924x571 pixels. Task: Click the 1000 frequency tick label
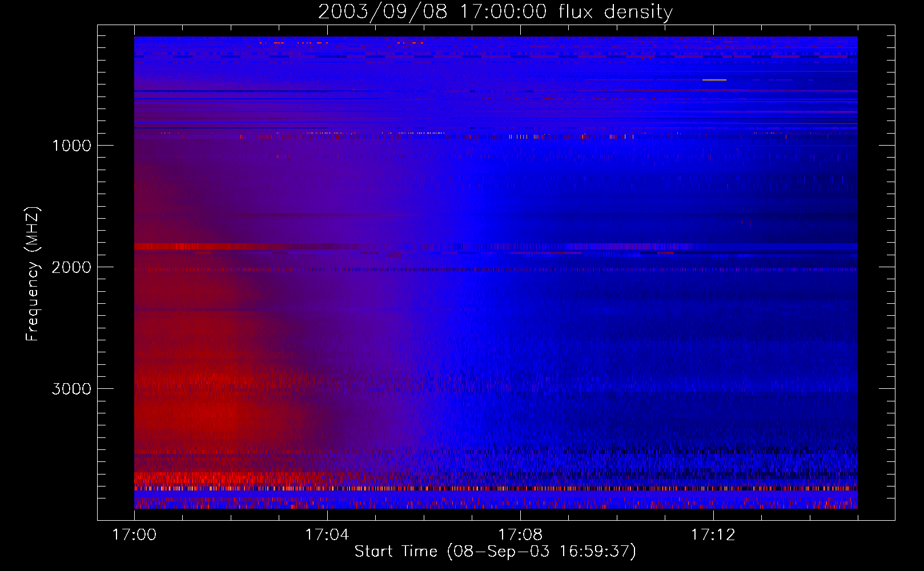pyautogui.click(x=72, y=146)
